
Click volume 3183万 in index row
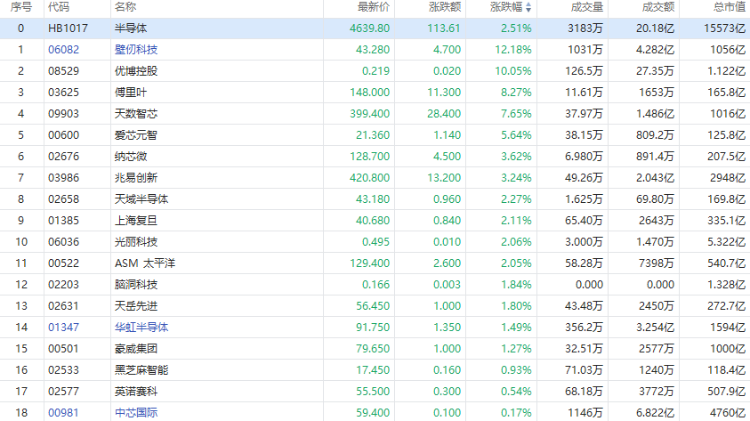[x=585, y=29]
